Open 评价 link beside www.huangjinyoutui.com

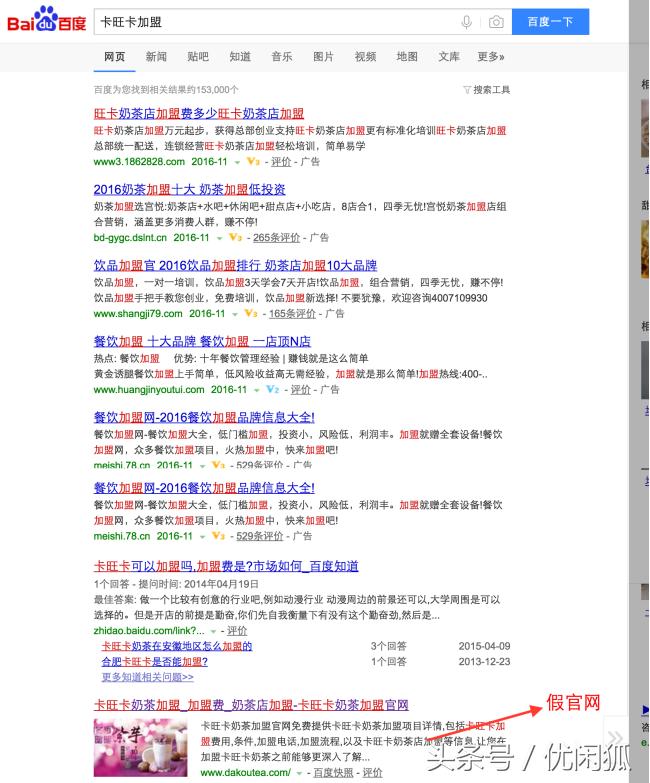pyautogui.click(x=301, y=390)
